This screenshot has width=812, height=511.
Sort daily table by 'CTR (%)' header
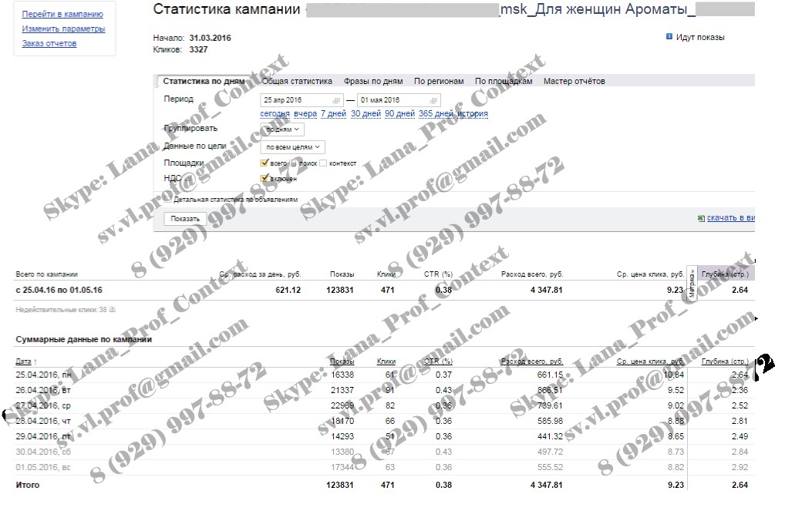(x=438, y=361)
